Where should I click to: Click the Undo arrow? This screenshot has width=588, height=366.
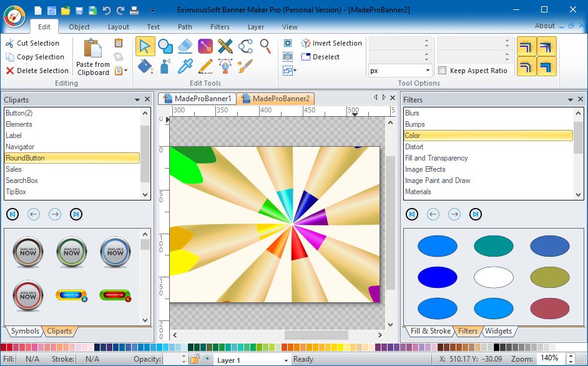tap(107, 10)
